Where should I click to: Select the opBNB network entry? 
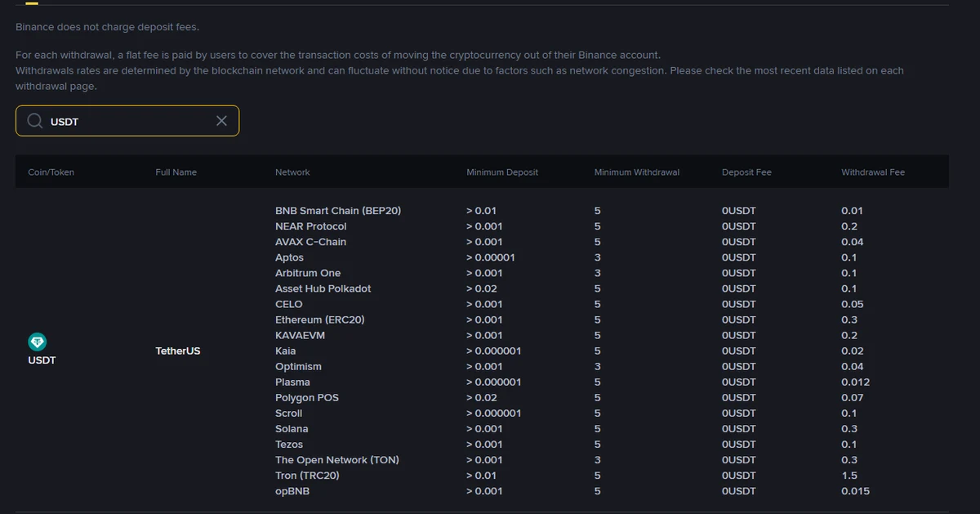[x=292, y=490]
